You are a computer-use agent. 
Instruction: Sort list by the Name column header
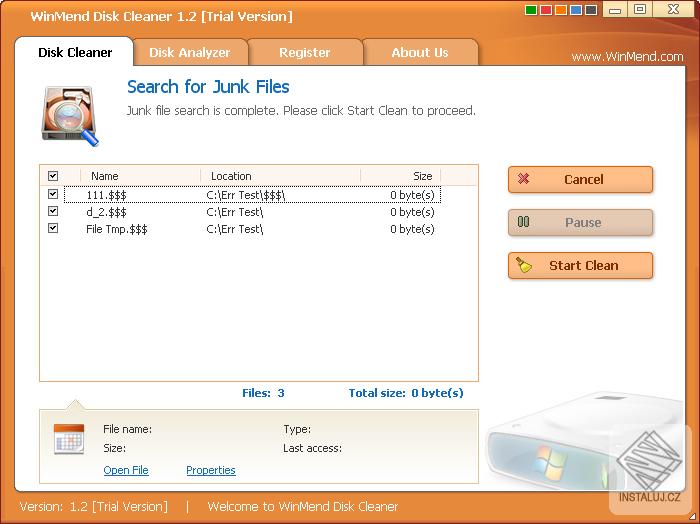[x=140, y=176]
